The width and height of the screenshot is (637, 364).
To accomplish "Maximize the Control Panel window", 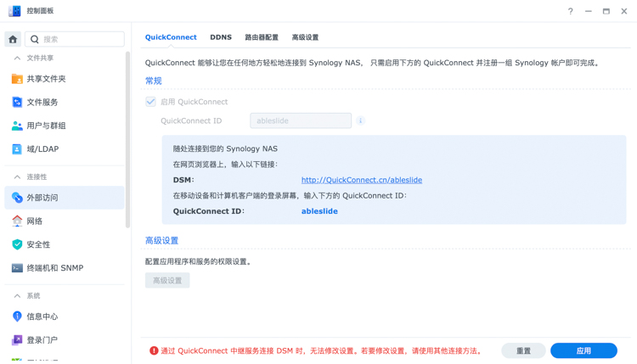I will (x=606, y=11).
